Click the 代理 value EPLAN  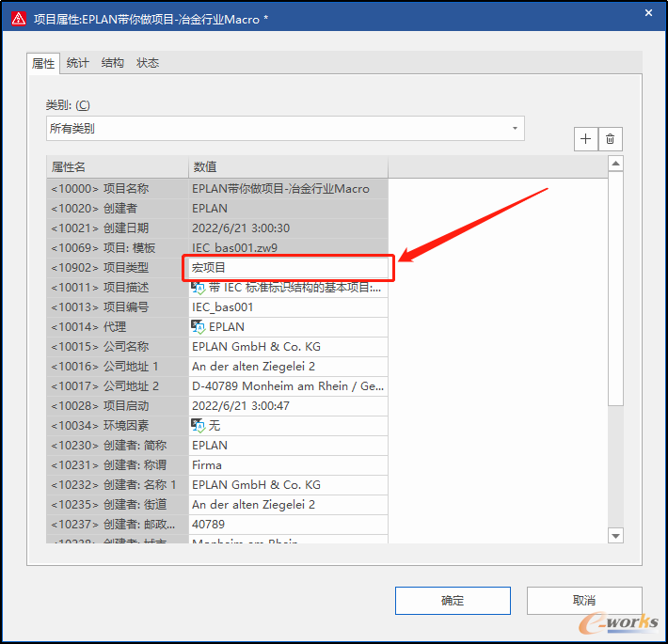[289, 327]
